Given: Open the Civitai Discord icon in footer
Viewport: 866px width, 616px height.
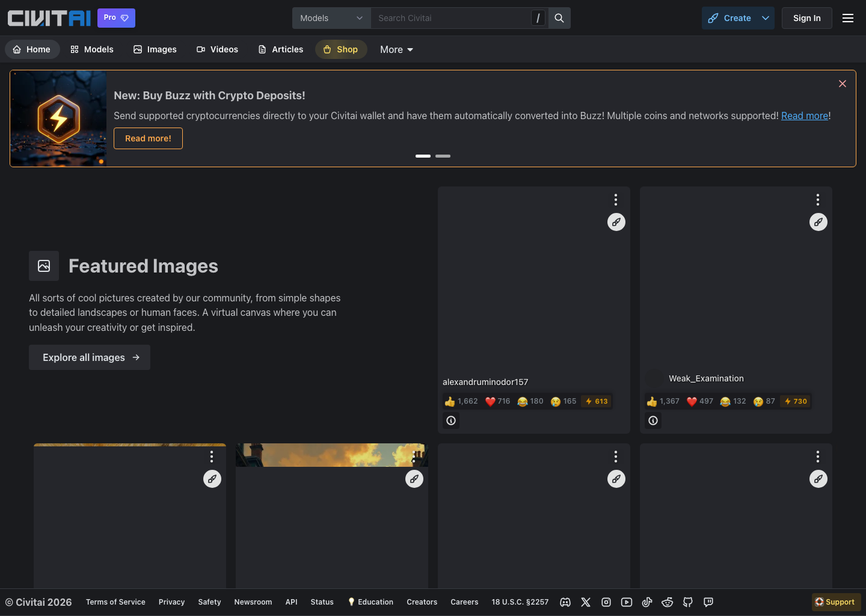Looking at the screenshot, I should [x=565, y=602].
